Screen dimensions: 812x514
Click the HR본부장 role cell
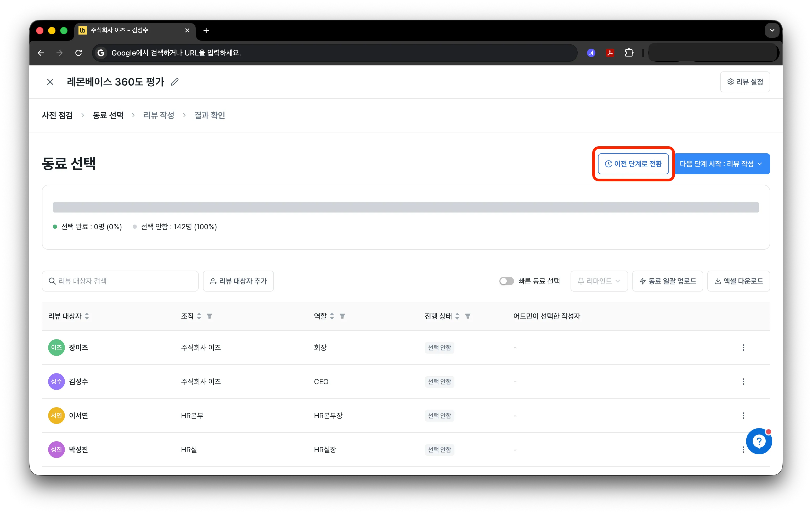coord(328,416)
